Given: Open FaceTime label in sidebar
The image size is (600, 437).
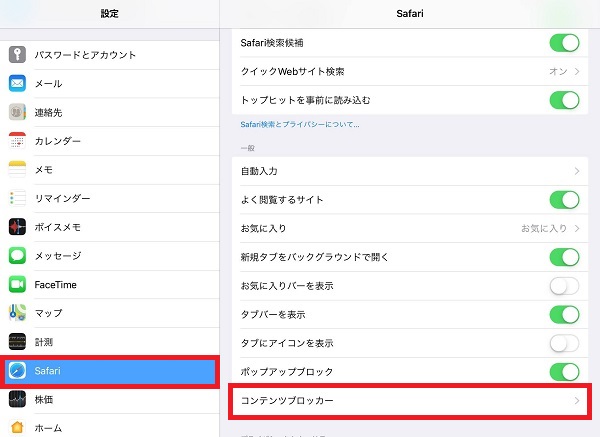Looking at the screenshot, I should [x=55, y=285].
